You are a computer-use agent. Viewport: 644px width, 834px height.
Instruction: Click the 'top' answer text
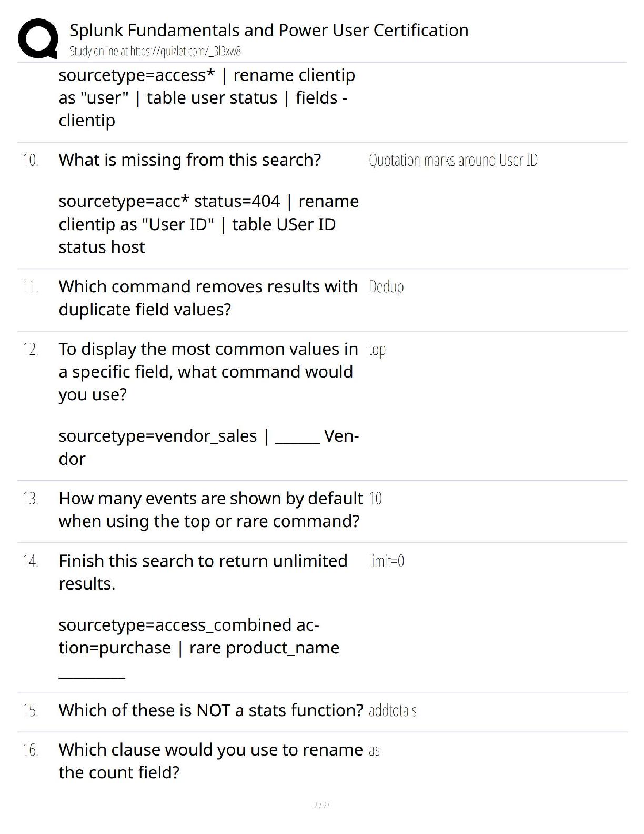(377, 350)
